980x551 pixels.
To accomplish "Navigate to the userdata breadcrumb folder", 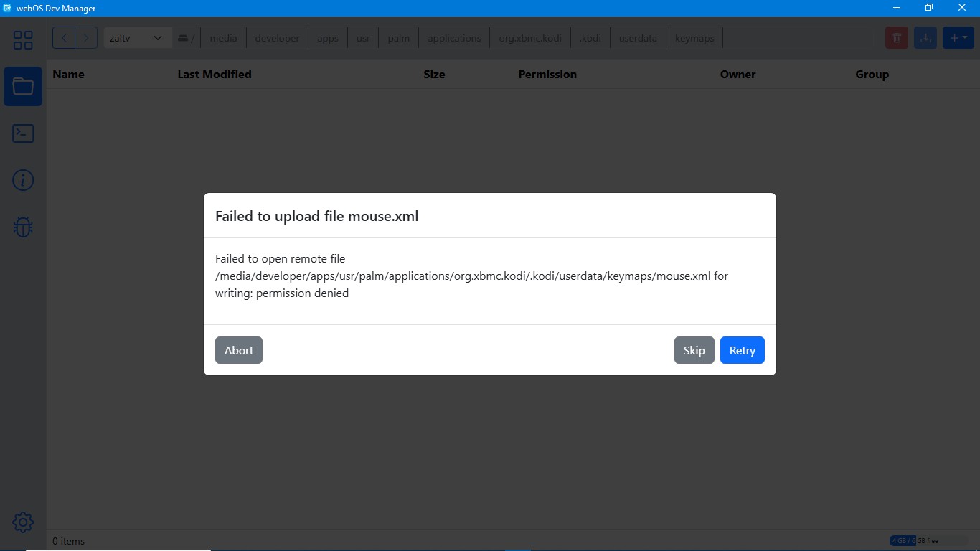I will click(638, 38).
